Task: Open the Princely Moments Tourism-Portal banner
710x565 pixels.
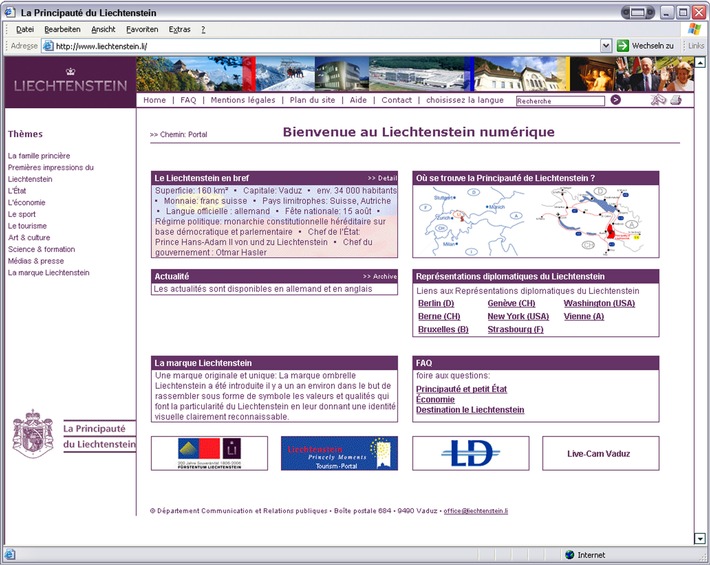Action: coord(339,453)
